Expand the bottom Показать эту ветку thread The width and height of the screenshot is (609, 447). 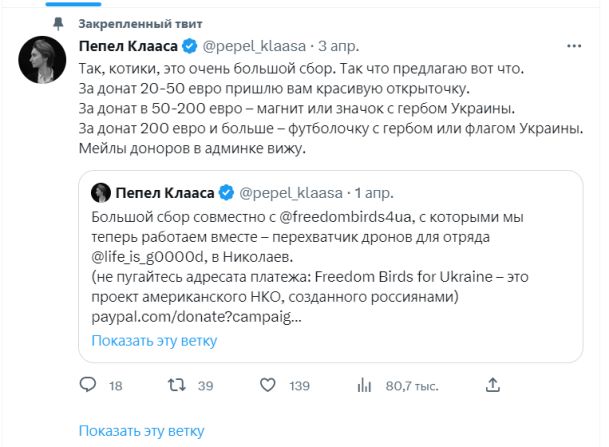tap(141, 431)
